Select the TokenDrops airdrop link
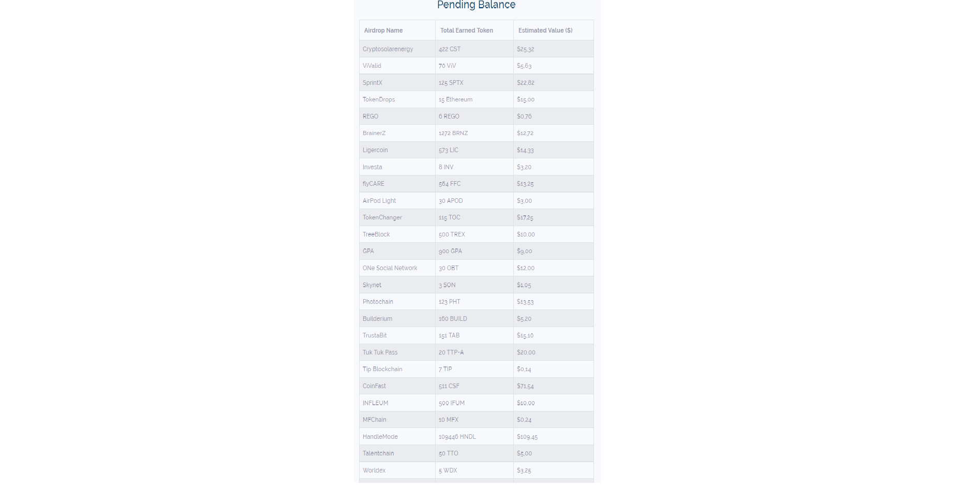The width and height of the screenshot is (980, 487). click(x=378, y=99)
